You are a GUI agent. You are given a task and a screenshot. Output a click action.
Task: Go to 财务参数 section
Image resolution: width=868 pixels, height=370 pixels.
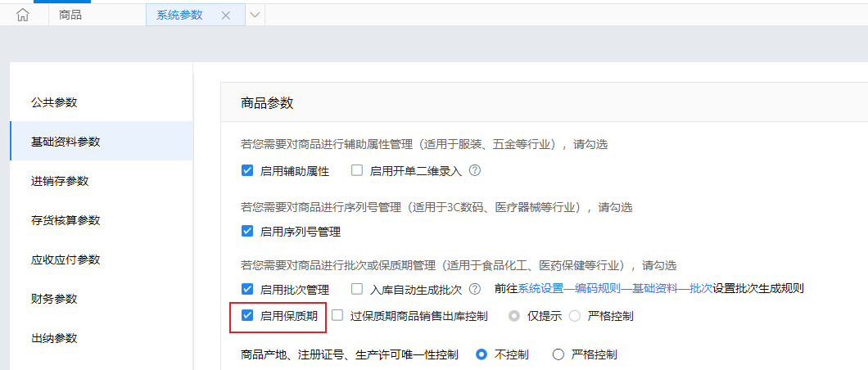click(102, 299)
